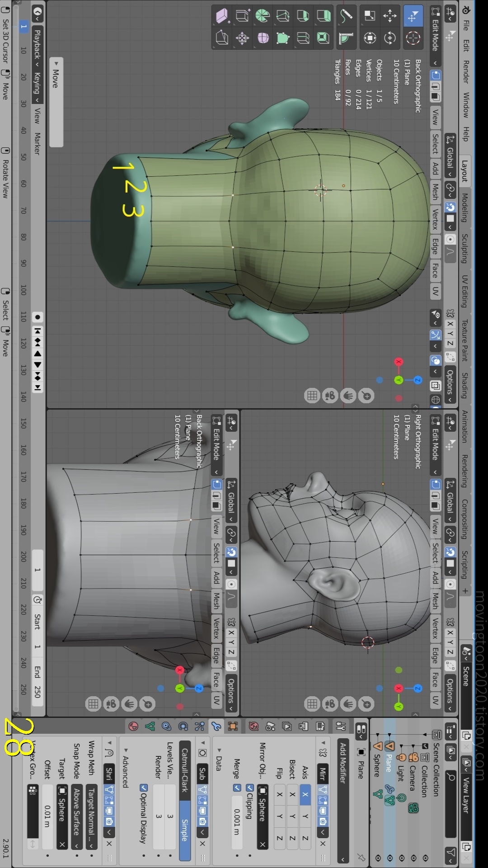Toggle camera view gizmo in the main green-model viewport

point(330,396)
